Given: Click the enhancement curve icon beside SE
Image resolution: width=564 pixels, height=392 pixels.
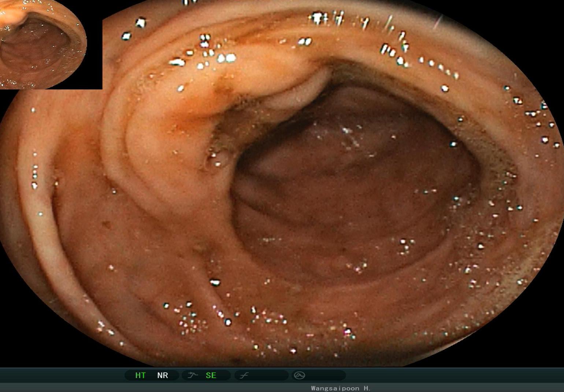Looking at the screenshot, I should tap(193, 375).
